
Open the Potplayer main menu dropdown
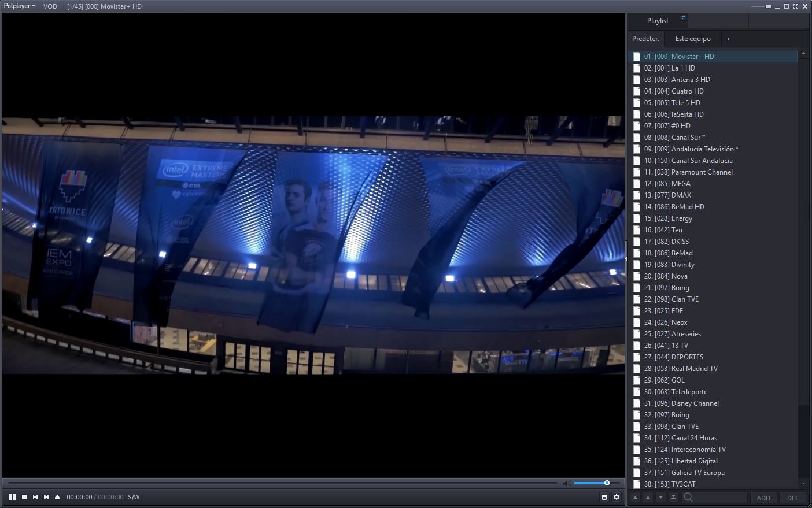[19, 6]
